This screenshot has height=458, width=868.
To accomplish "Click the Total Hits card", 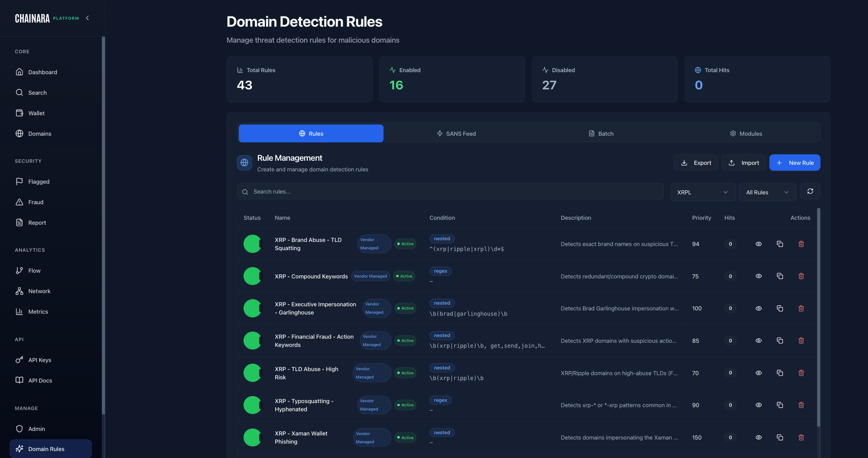I will click(x=757, y=79).
